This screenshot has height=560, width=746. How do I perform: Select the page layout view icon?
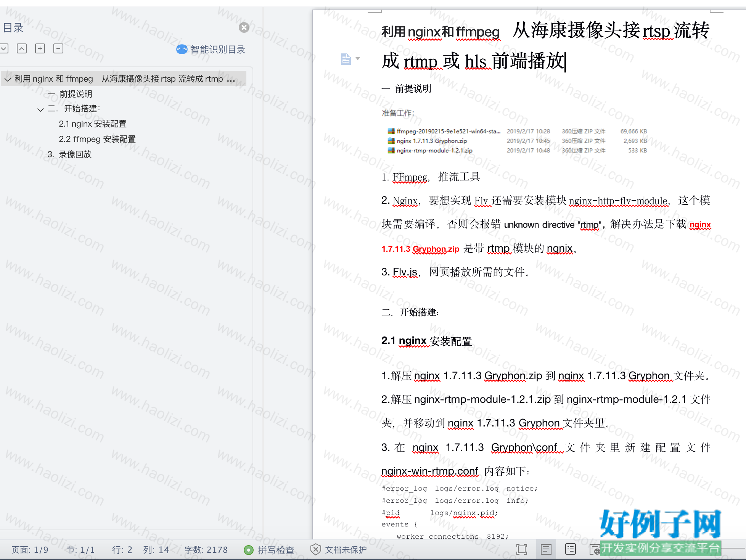pyautogui.click(x=546, y=549)
